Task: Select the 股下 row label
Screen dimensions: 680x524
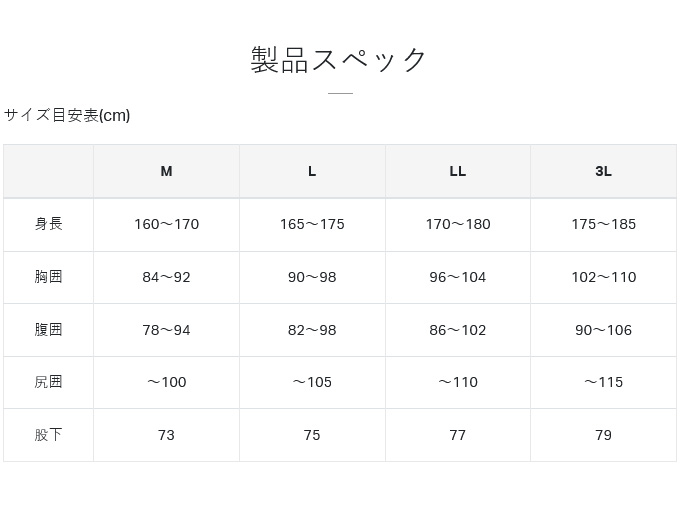Action: [48, 435]
